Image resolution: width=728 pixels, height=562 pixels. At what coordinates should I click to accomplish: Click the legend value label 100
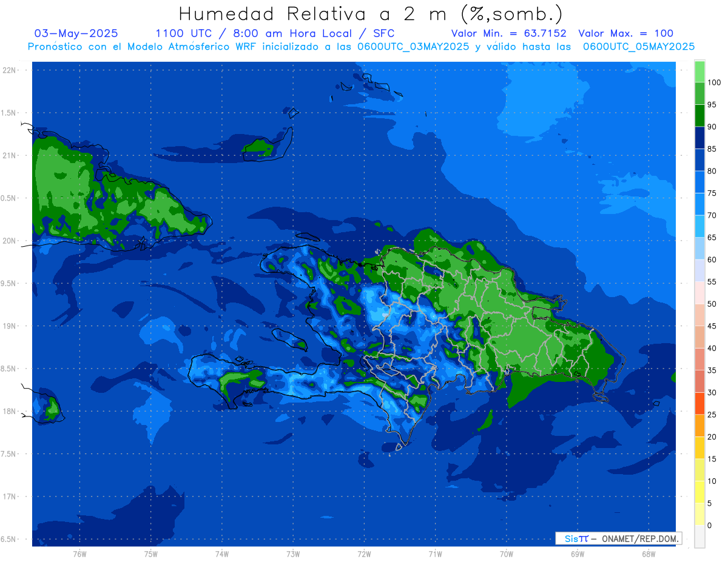click(714, 82)
